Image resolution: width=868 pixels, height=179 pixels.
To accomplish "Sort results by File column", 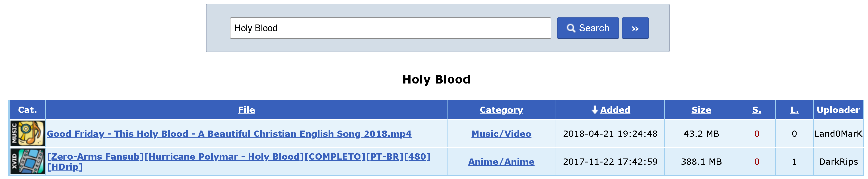I will (x=246, y=110).
